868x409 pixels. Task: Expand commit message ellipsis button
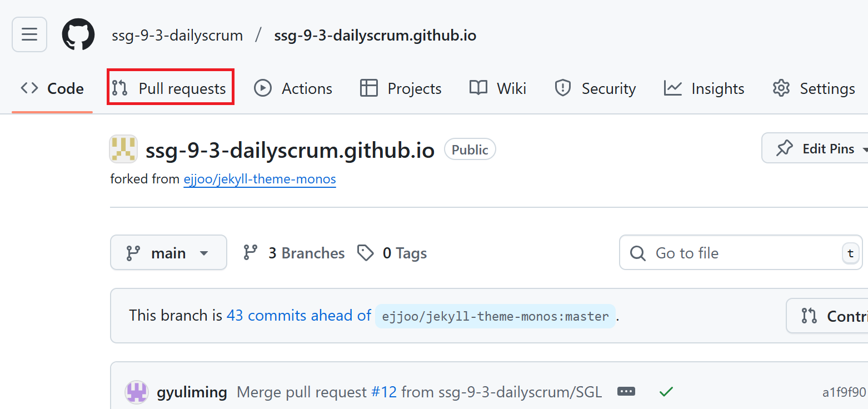pyautogui.click(x=626, y=392)
